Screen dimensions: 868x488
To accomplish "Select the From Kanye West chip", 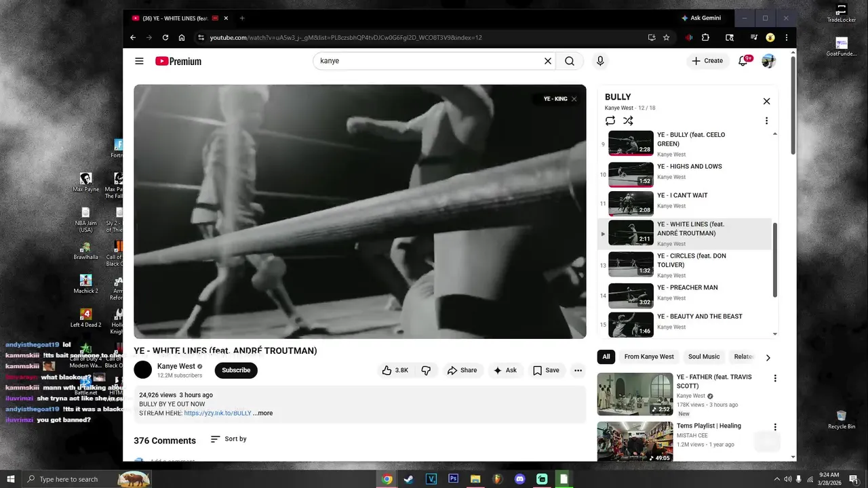I will [649, 357].
